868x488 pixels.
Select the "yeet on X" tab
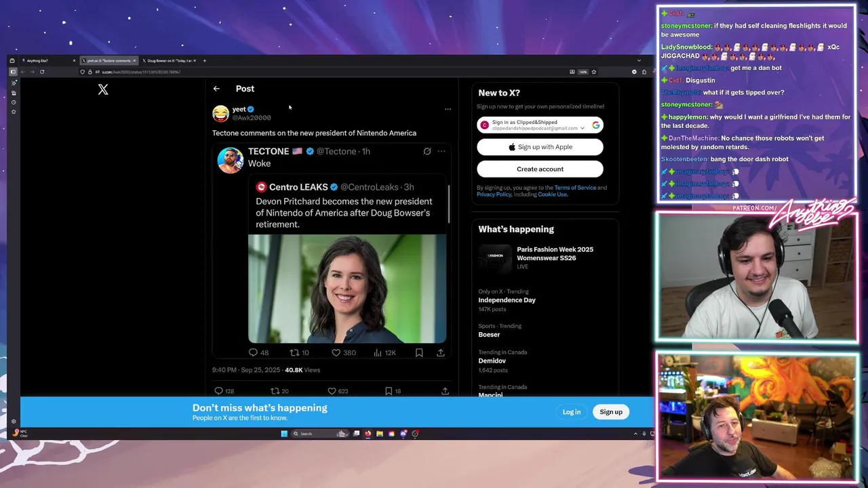(x=108, y=61)
